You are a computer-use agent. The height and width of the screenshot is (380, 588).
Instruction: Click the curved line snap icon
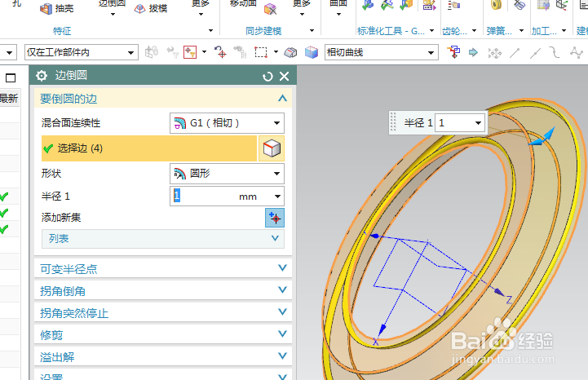[x=555, y=52]
